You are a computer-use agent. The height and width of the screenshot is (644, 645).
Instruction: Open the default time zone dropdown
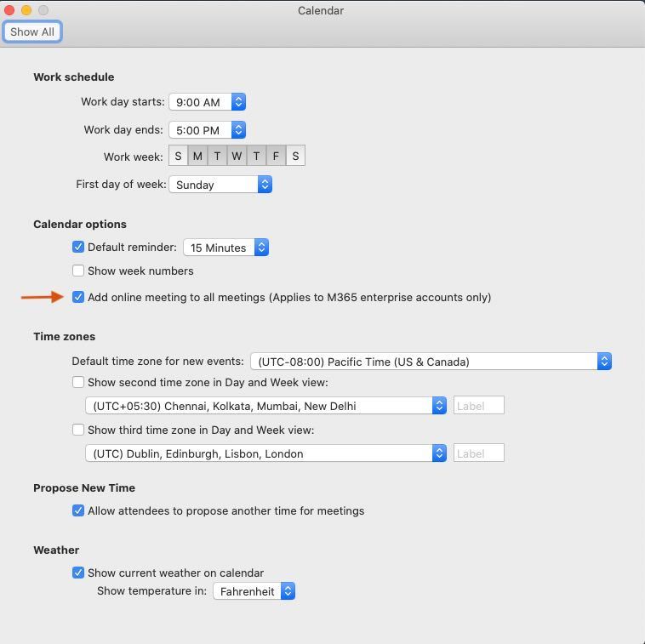point(431,362)
